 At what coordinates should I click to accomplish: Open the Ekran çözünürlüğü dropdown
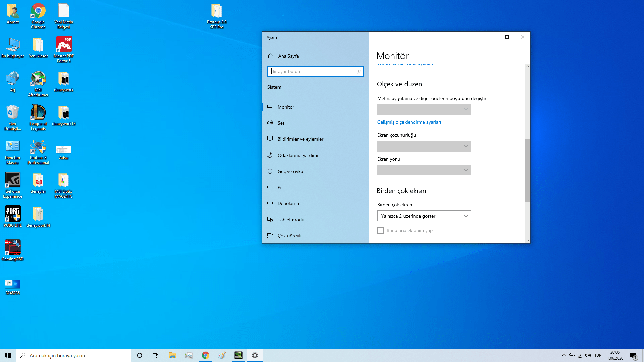click(424, 146)
